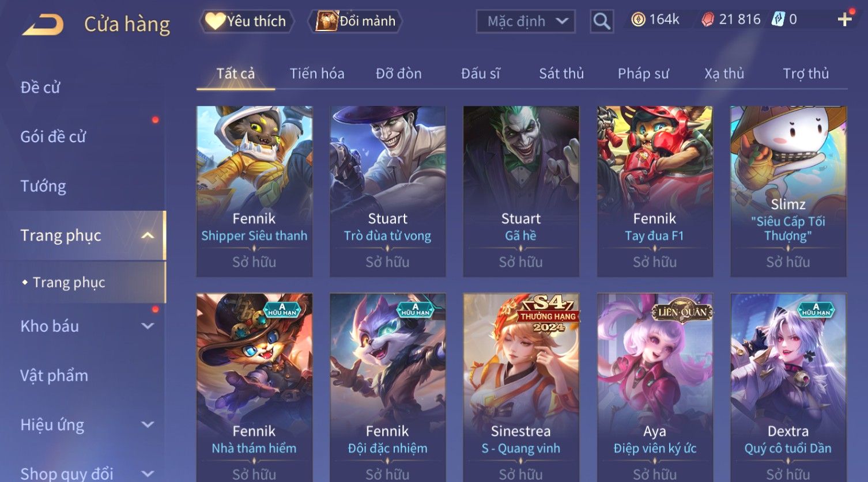868x482 pixels.
Task: Tap the gold coin currency icon
Action: click(638, 20)
